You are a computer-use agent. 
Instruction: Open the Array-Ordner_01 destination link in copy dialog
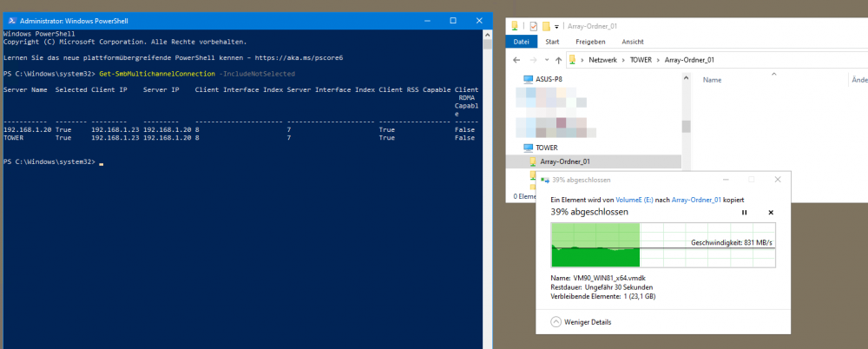[696, 200]
